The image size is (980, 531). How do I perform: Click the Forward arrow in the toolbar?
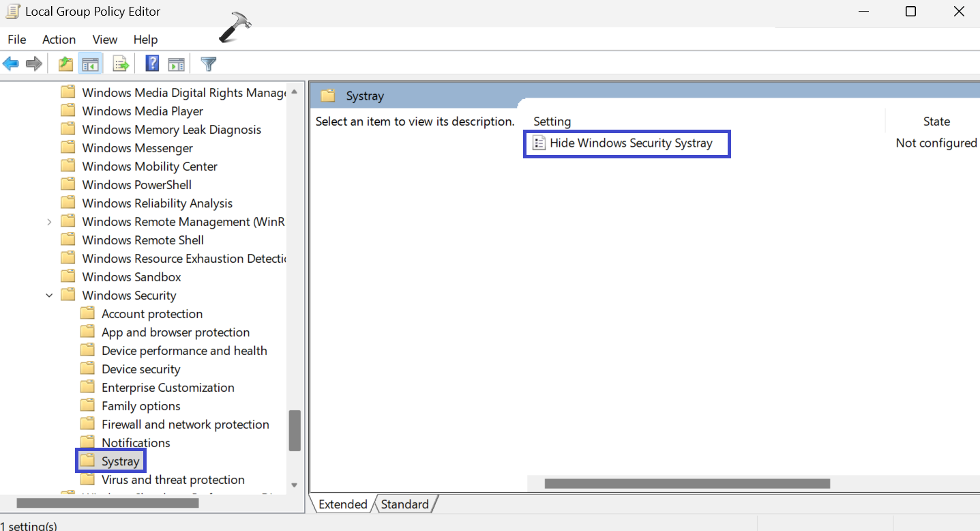(33, 64)
